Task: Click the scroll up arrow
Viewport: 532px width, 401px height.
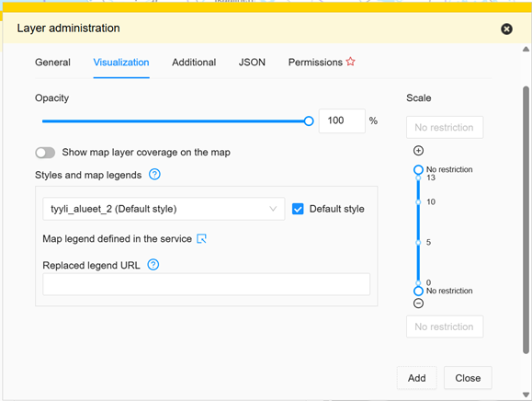Action: click(x=526, y=50)
